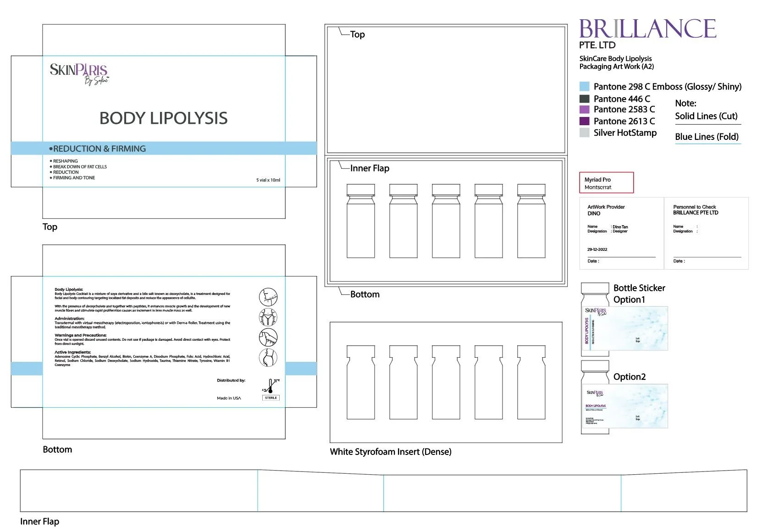757x532 pixels.
Task: Select the Silver HotStamp grey swatch
Action: [584, 133]
